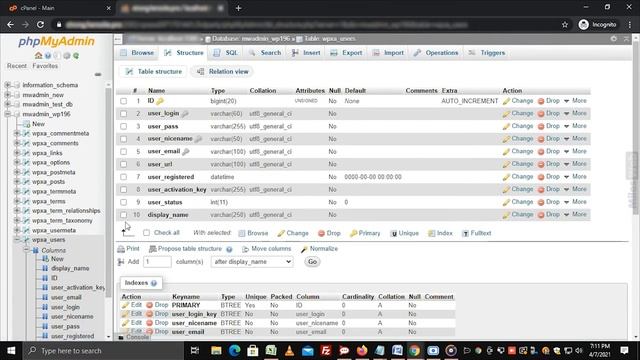Click Go button to add column
This screenshot has width=640, height=360.
point(312,262)
